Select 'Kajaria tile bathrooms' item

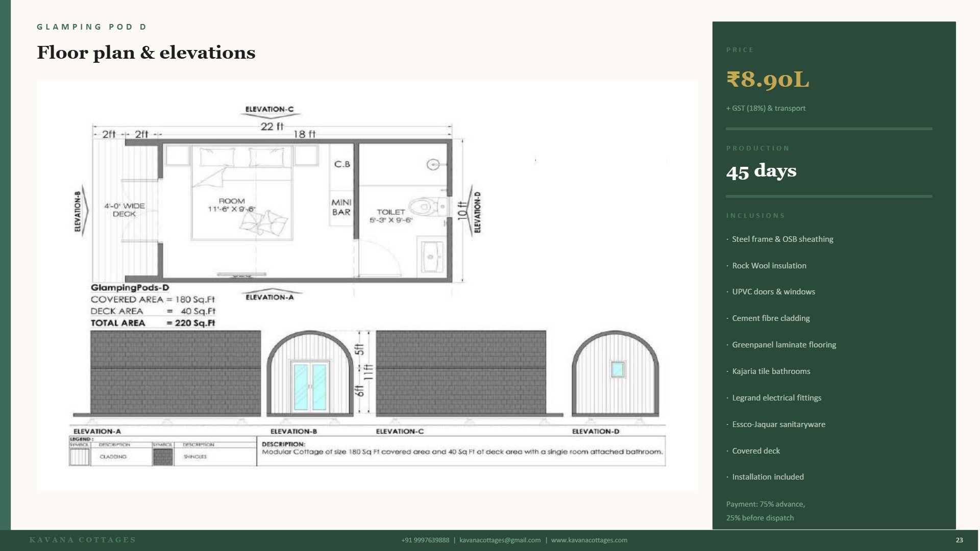point(771,371)
